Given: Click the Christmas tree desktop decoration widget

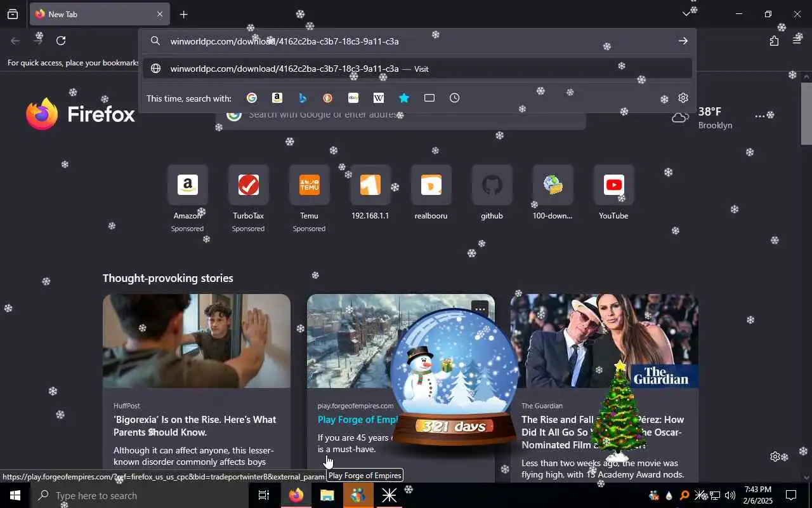Looking at the screenshot, I should (618, 411).
